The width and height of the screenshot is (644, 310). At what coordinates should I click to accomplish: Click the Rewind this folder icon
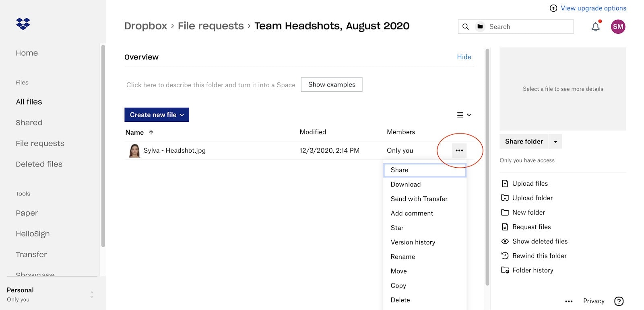[505, 256]
